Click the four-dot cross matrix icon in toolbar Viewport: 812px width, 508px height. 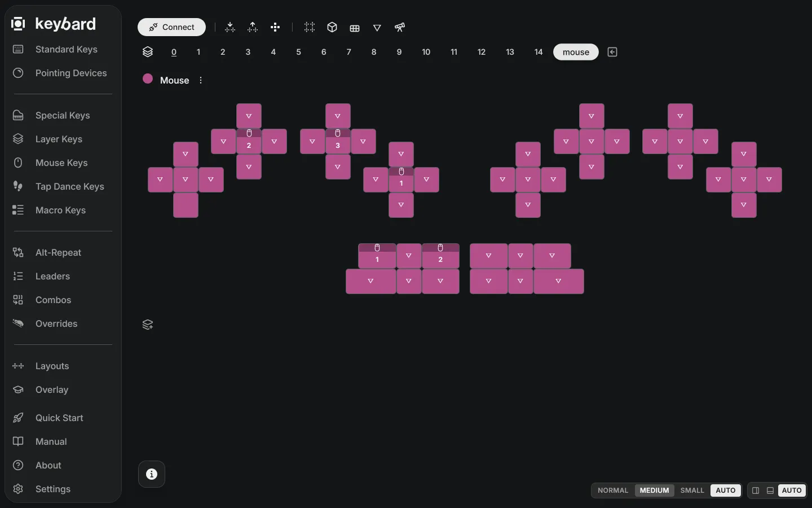pyautogui.click(x=275, y=27)
